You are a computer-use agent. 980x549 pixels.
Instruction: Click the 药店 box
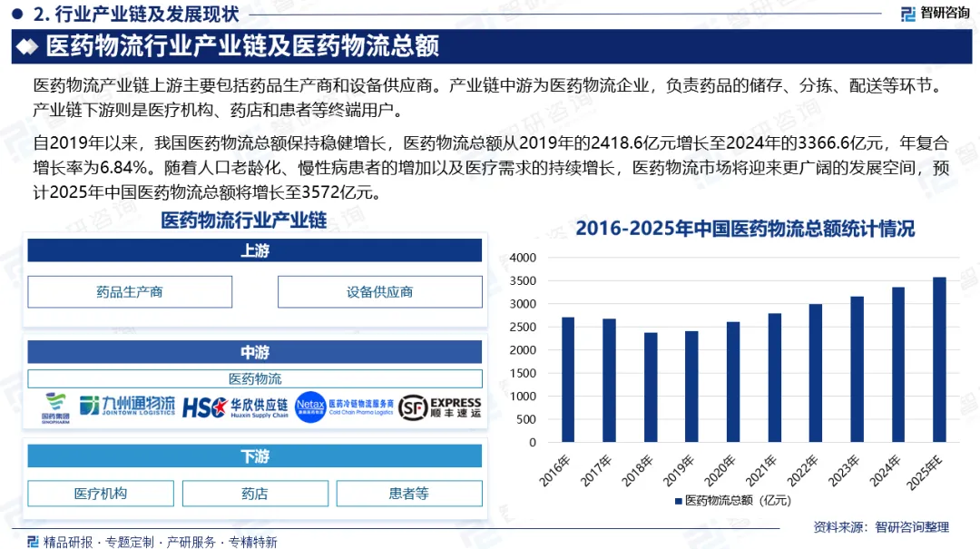(x=255, y=494)
